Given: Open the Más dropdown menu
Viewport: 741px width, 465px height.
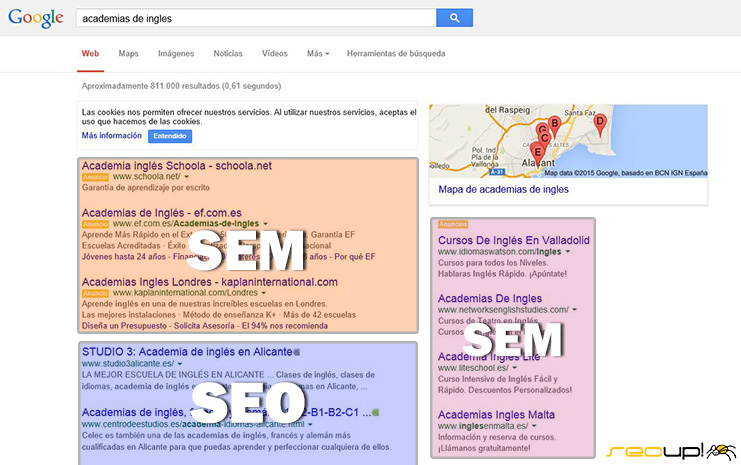Looking at the screenshot, I should coord(318,53).
